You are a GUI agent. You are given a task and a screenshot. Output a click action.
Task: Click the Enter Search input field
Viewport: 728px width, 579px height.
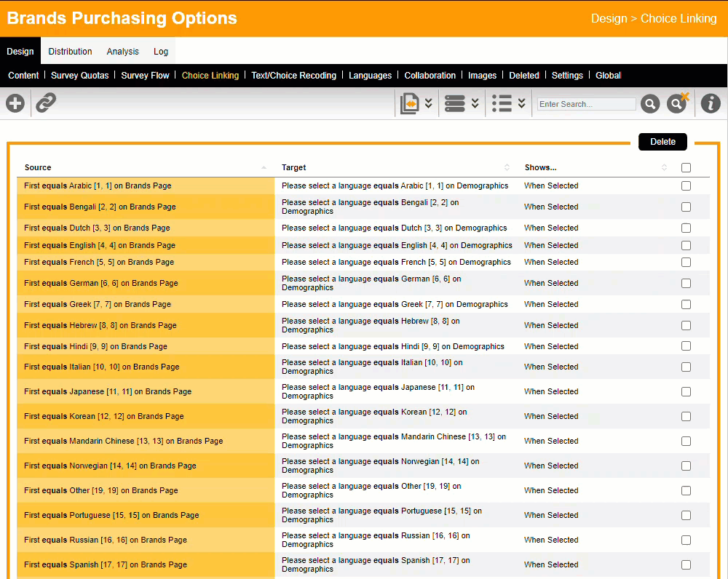point(585,103)
